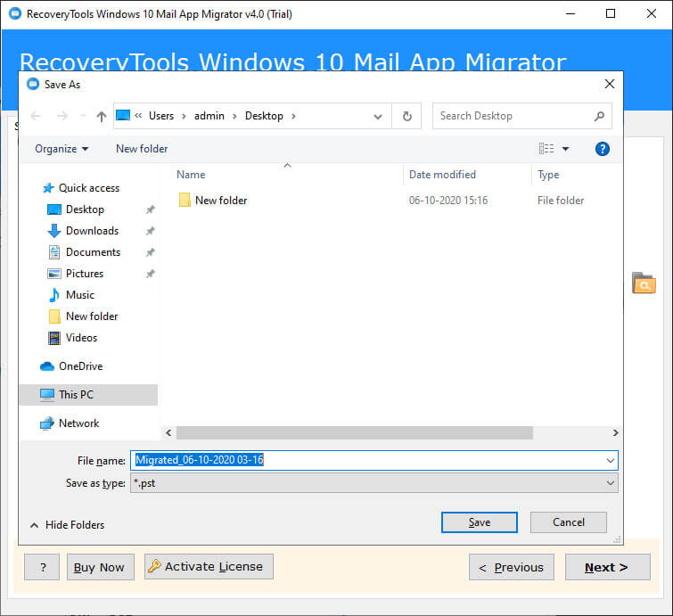Open the Organize menu
Image resolution: width=673 pixels, height=616 pixels.
click(x=62, y=149)
